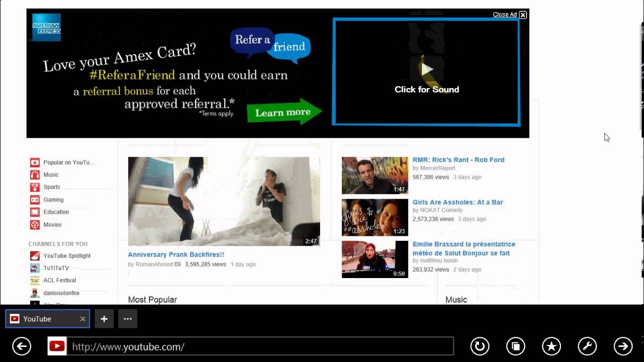Click RMR: Rick's Rant - Rob Ford title

coord(458,160)
